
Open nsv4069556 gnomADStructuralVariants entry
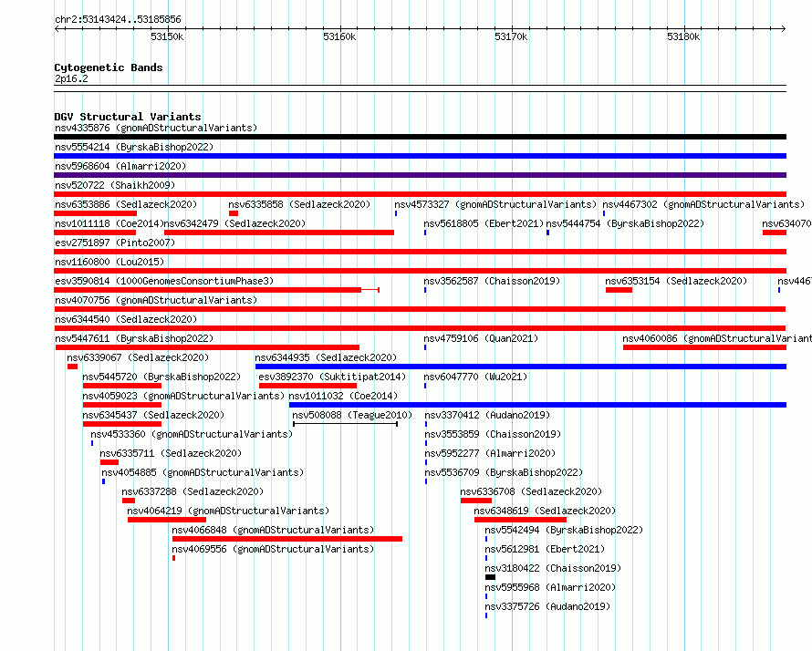pos(273,549)
